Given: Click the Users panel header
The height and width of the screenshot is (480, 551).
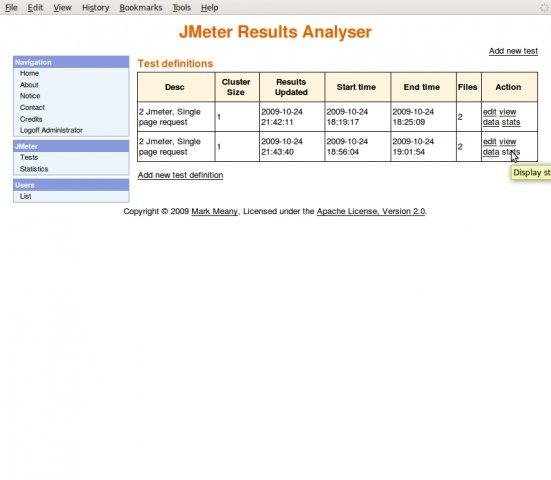Looking at the screenshot, I should point(71,185).
